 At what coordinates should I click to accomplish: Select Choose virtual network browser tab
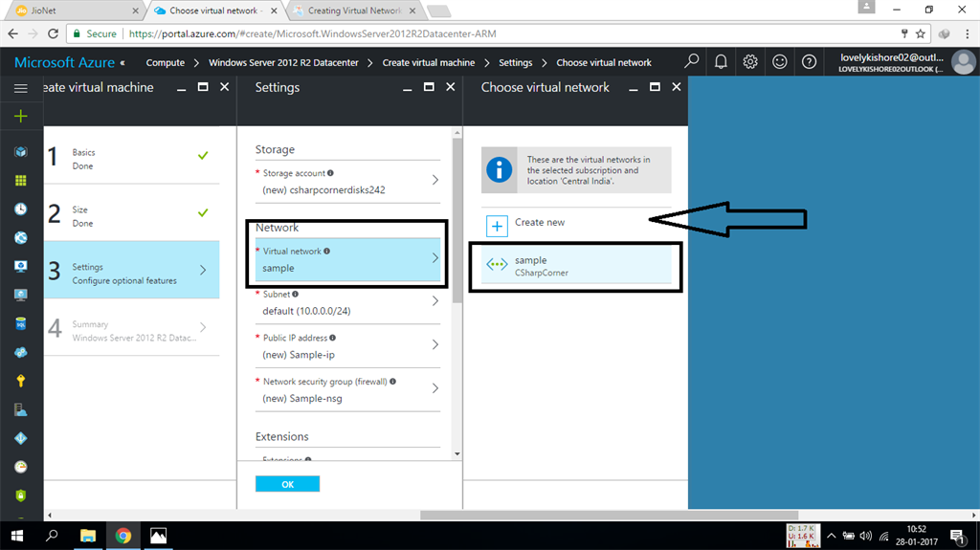coord(215,11)
